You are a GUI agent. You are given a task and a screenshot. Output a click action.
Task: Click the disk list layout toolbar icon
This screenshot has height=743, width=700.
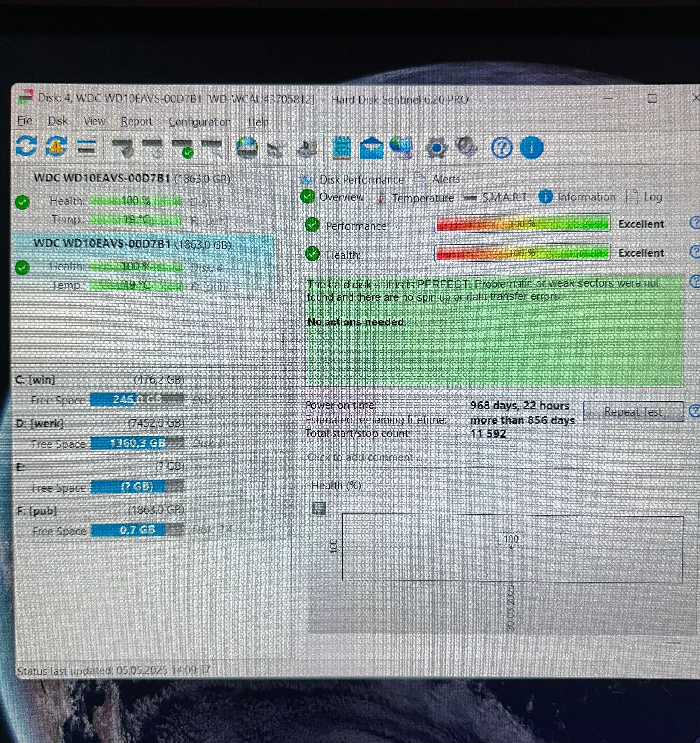pyautogui.click(x=86, y=147)
